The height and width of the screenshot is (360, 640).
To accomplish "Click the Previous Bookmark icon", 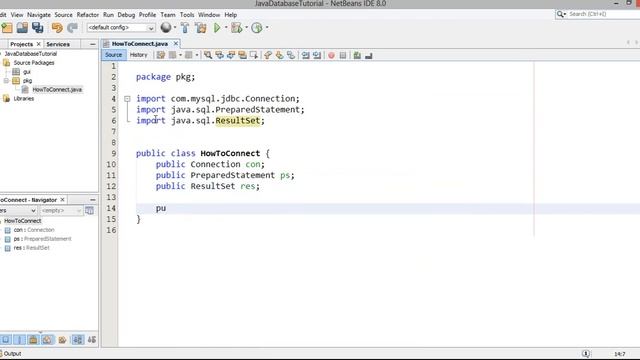I will point(268,55).
